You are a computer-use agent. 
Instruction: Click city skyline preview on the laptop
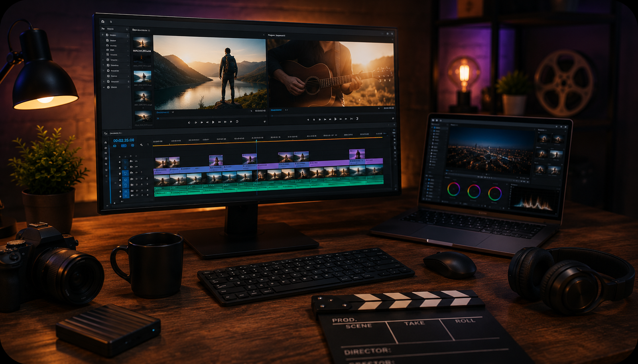[x=490, y=151]
